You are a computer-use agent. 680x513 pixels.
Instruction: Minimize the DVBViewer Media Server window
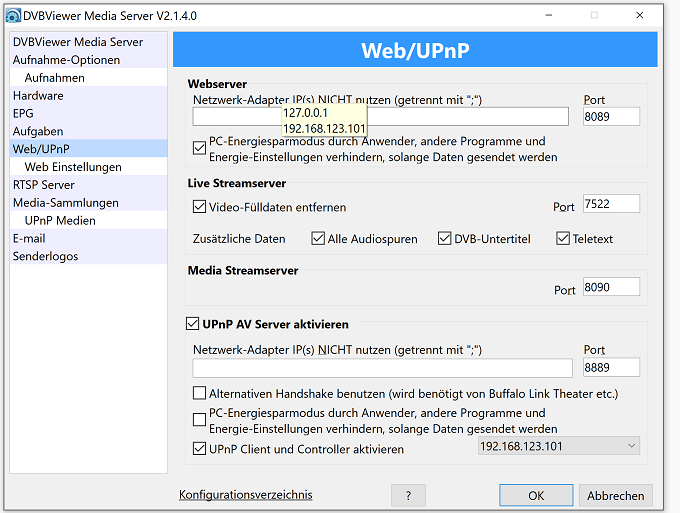tap(549, 16)
